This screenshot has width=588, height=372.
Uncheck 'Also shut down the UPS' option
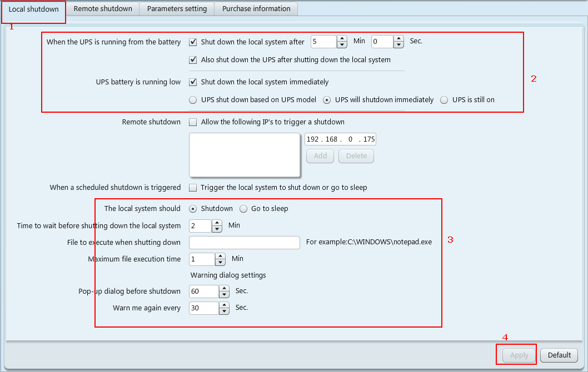pyautogui.click(x=193, y=60)
